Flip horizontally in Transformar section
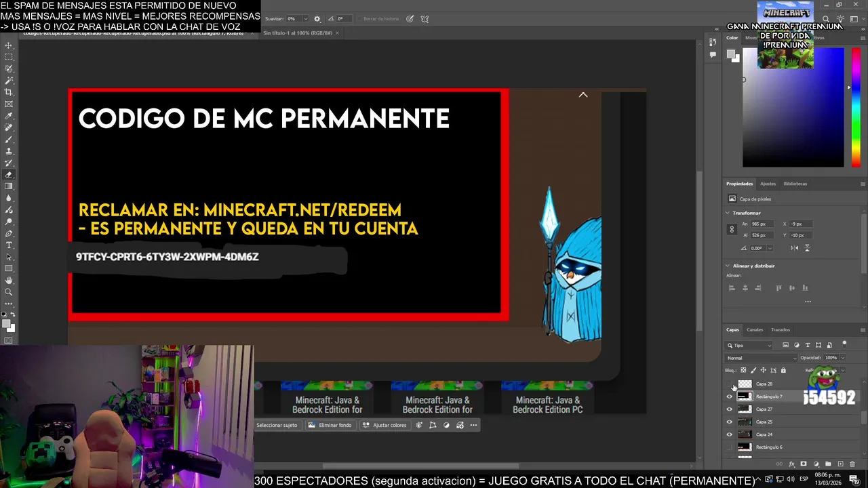 795,248
